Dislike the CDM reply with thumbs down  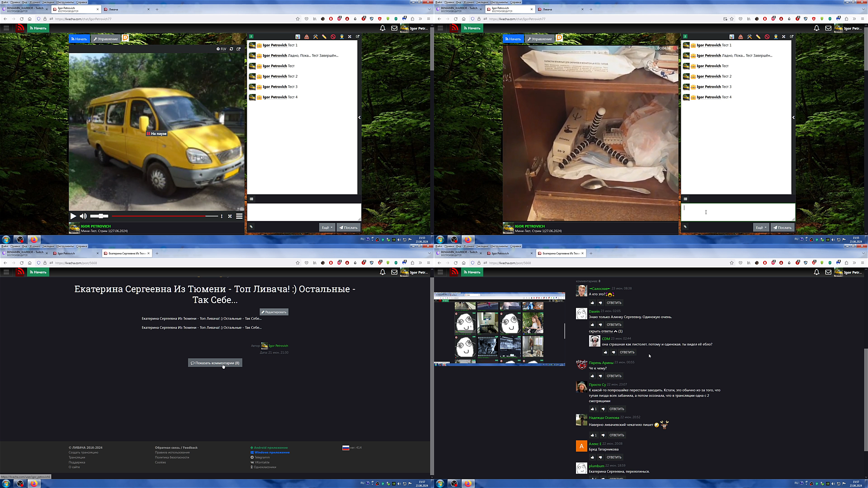pos(613,352)
